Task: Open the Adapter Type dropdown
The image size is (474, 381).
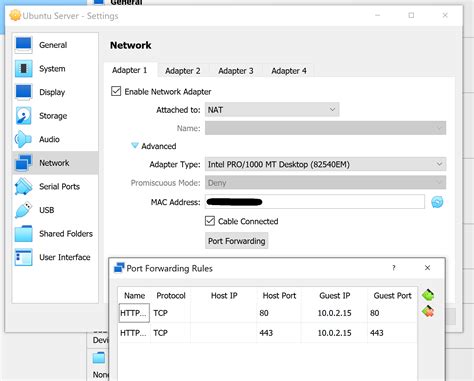Action: [x=325, y=164]
